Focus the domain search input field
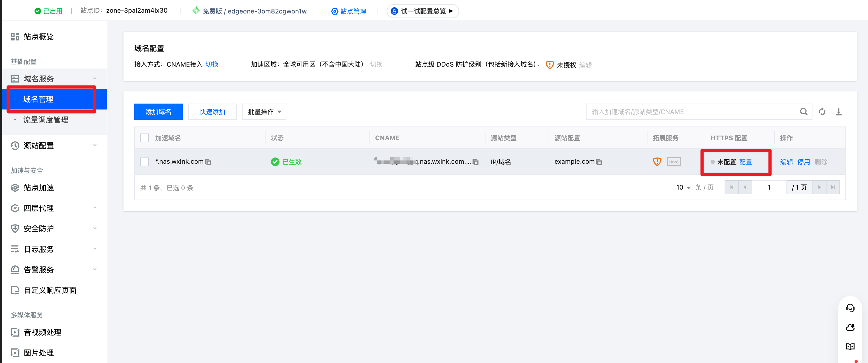Viewport: 868px width, 363px height. (691, 112)
